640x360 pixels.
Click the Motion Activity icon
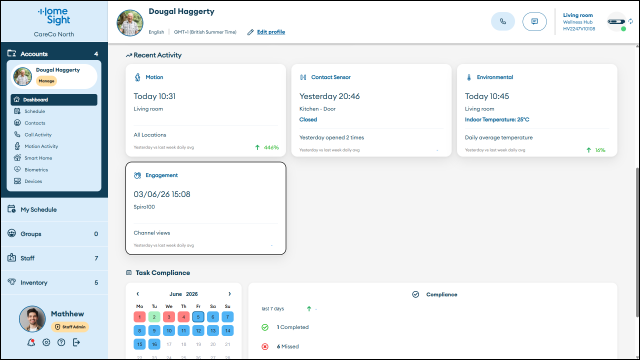(x=17, y=146)
